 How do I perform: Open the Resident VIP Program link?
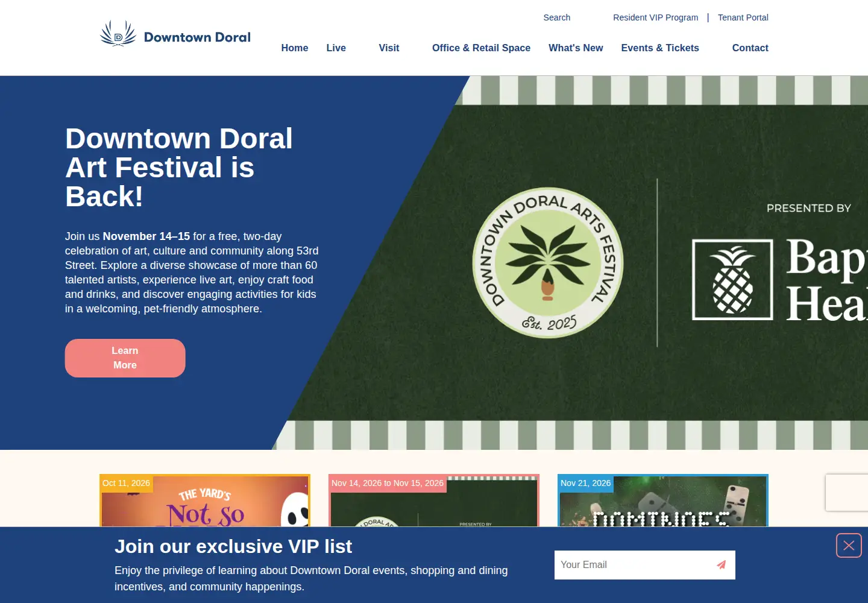[x=656, y=17]
